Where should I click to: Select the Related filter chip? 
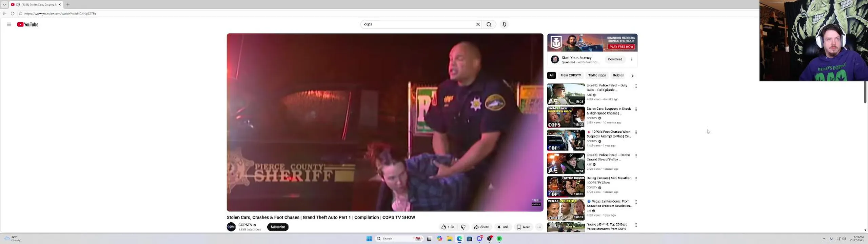pyautogui.click(x=618, y=75)
